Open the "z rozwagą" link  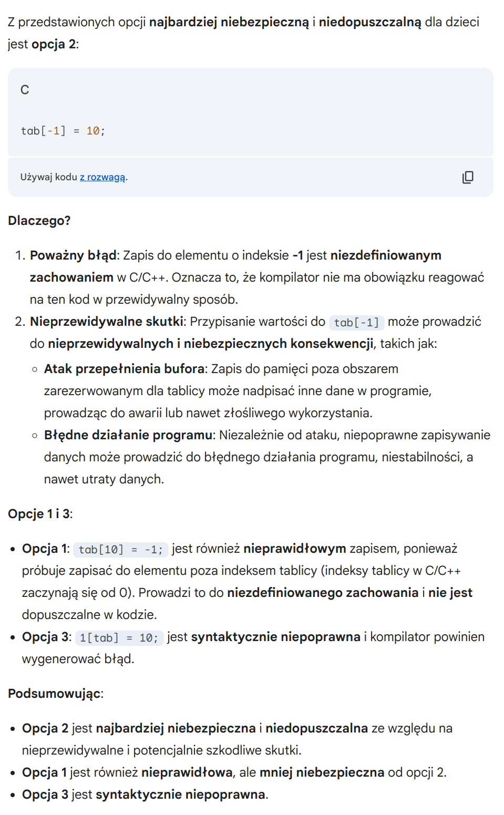click(x=102, y=177)
